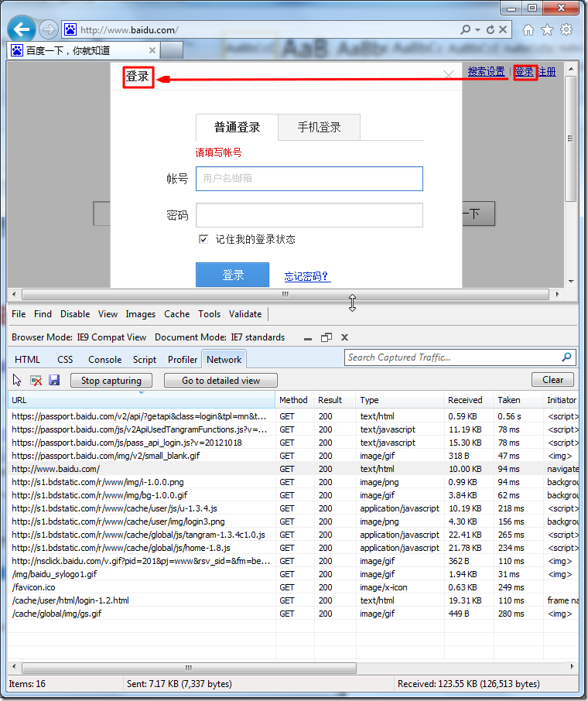Switch to the Script tab
588x701 pixels.
pos(145,360)
